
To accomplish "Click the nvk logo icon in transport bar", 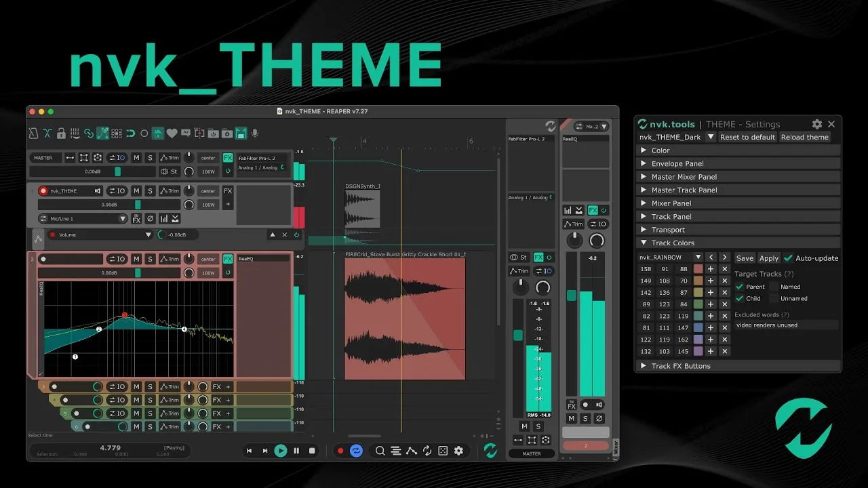I will click(x=490, y=451).
